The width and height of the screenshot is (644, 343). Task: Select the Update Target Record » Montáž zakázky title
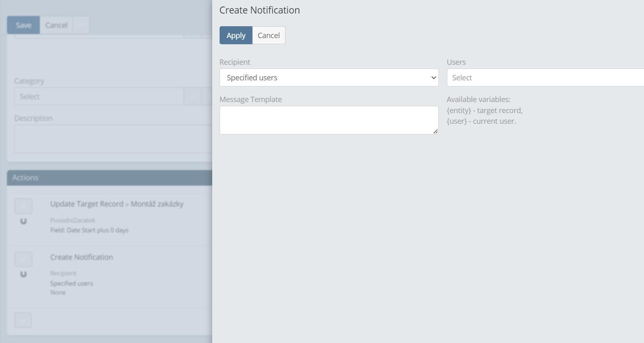(x=117, y=204)
